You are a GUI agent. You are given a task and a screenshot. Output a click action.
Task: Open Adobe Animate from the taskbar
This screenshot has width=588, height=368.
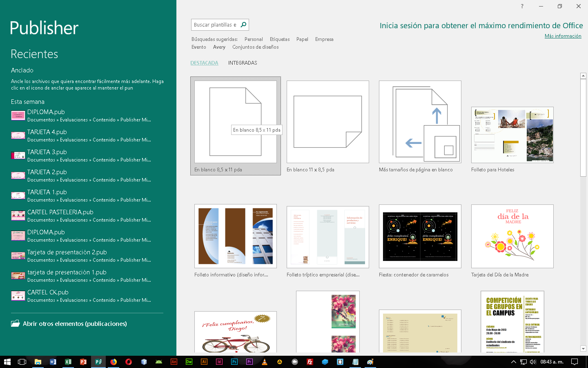pyautogui.click(x=174, y=362)
